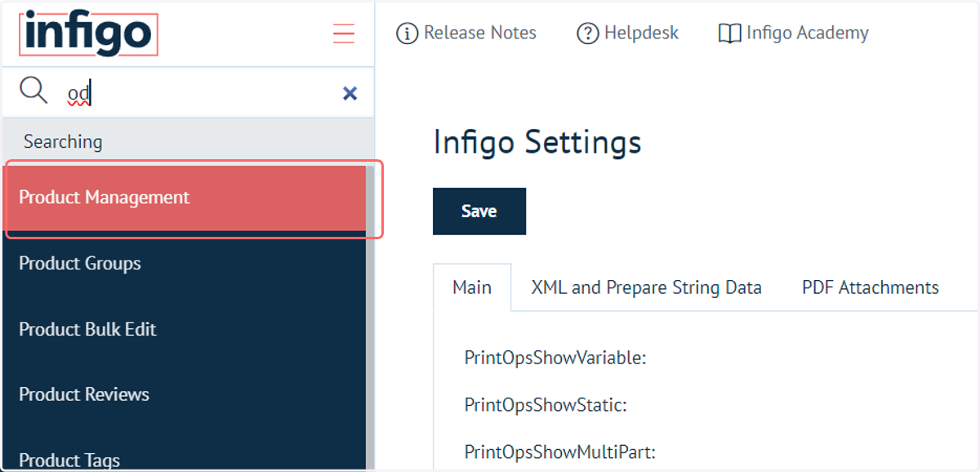Click the Infigo logo

tap(88, 33)
